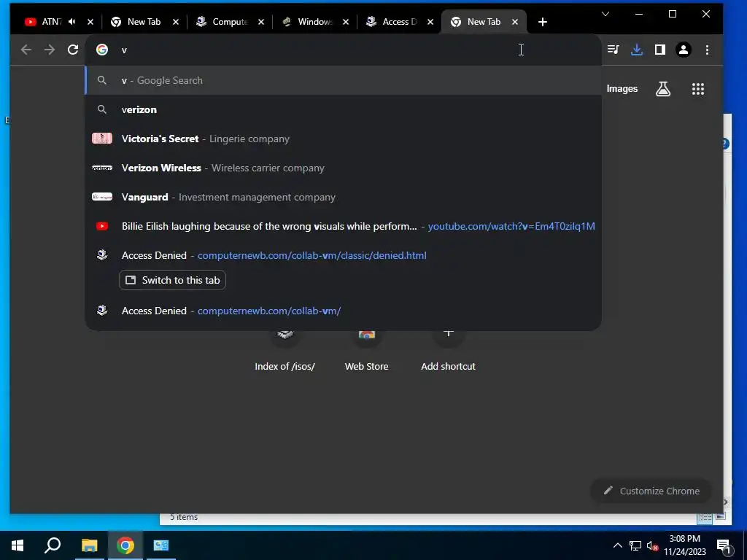
Task: Open the notification center icon
Action: (x=724, y=546)
